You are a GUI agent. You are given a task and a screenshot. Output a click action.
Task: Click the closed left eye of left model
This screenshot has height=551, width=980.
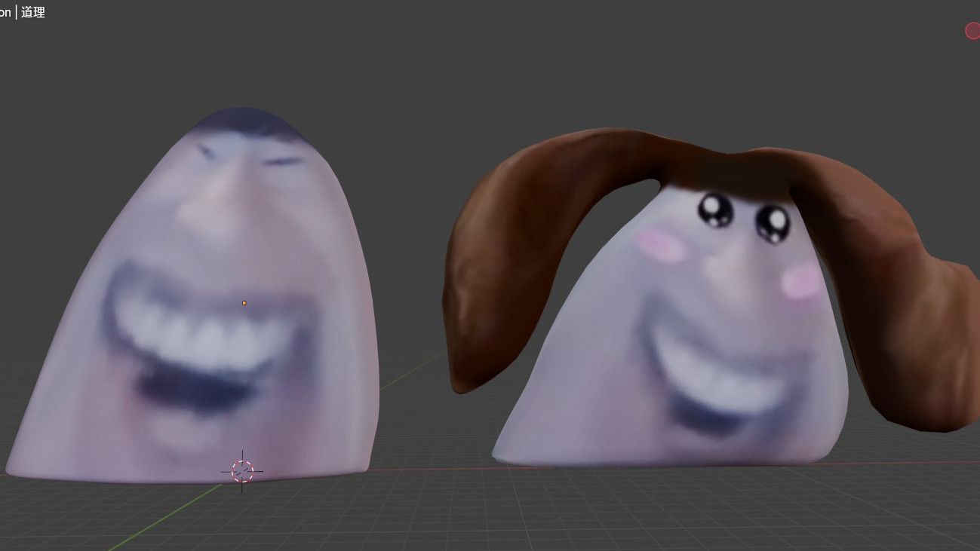[207, 152]
